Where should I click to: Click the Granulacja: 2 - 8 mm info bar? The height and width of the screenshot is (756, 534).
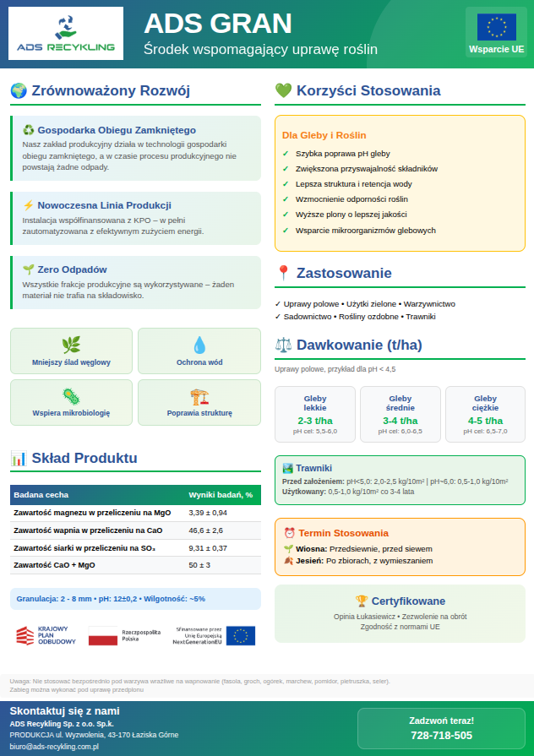coord(135,599)
